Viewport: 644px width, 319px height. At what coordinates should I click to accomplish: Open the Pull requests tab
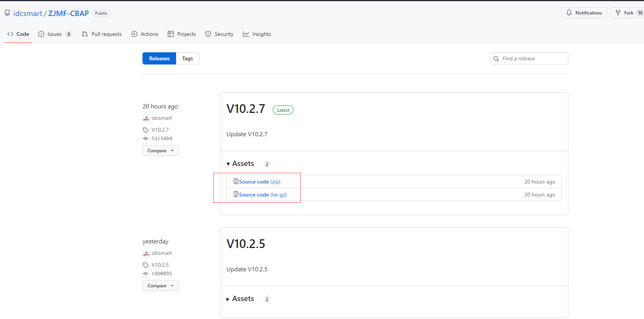(102, 34)
